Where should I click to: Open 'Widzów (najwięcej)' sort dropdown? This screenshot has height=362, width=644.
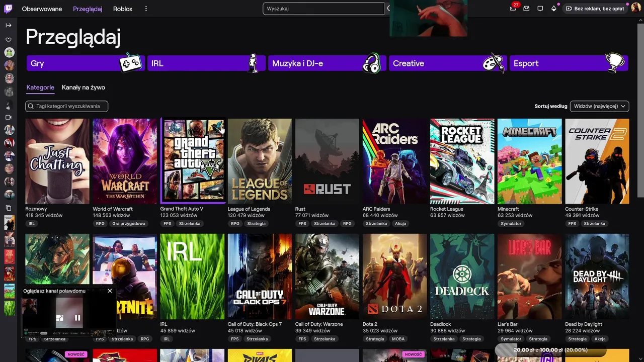(x=599, y=106)
